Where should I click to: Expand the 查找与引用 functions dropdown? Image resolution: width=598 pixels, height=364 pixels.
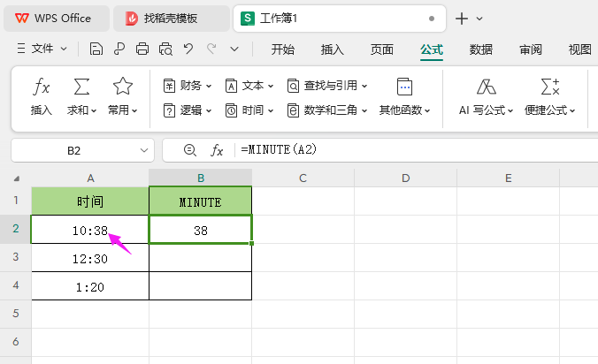tap(327, 86)
